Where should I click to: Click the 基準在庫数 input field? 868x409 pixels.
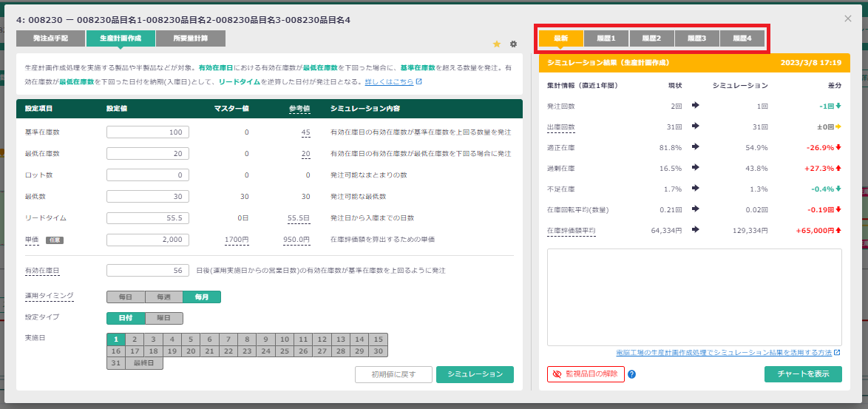(x=148, y=132)
